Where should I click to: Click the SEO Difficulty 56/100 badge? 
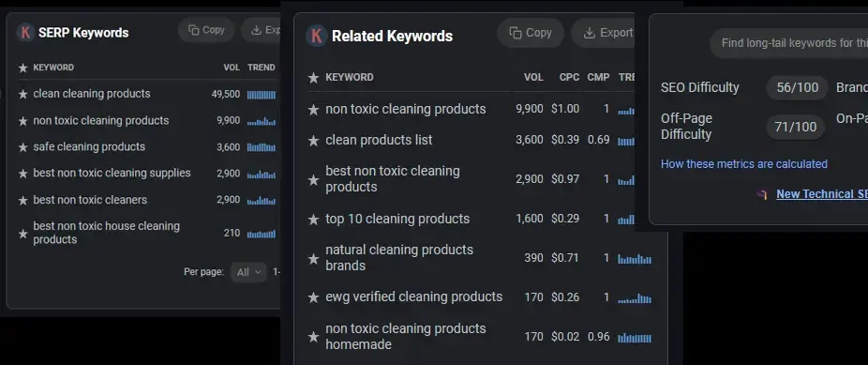pos(797,87)
